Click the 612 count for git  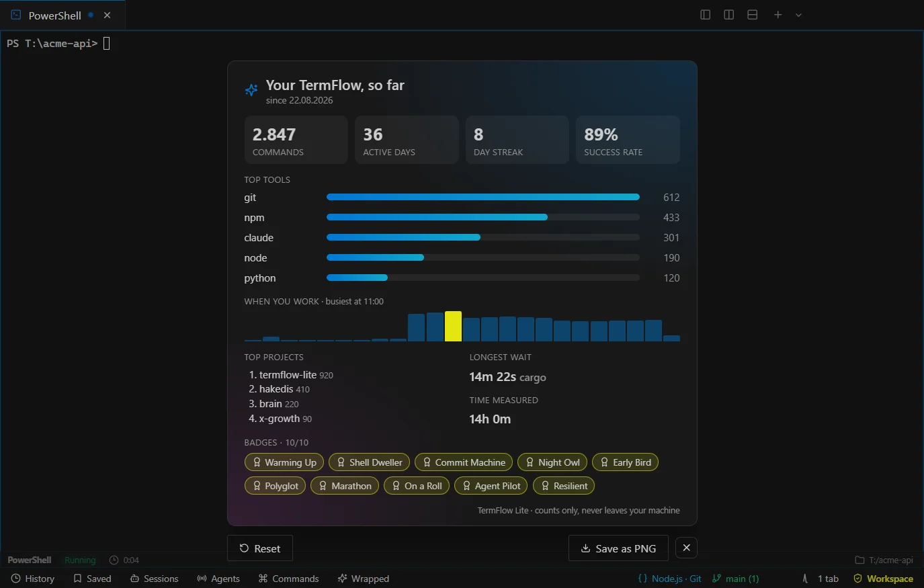pyautogui.click(x=671, y=197)
